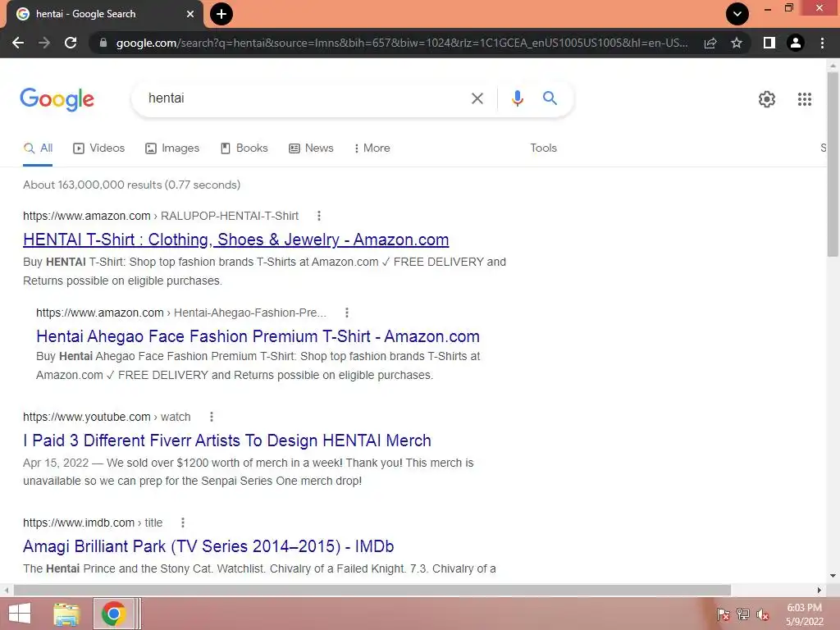The image size is (840, 630).
Task: Expand the More search categories
Action: point(372,148)
